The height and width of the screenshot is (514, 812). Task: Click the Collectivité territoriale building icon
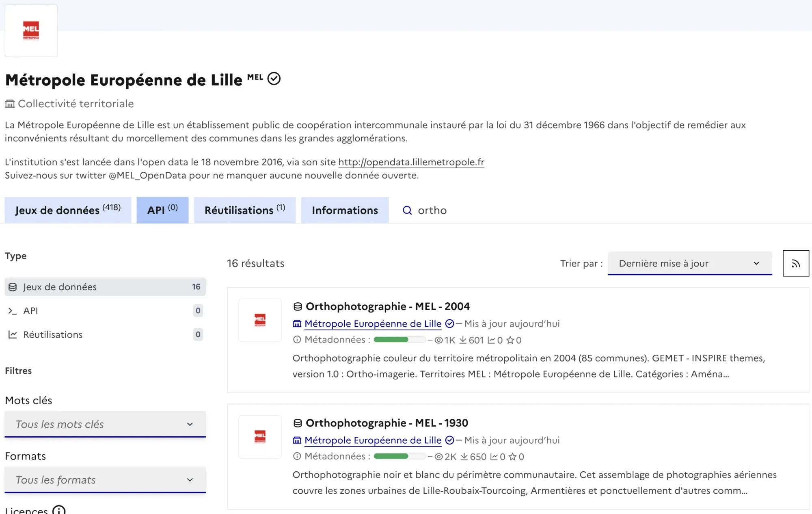pos(10,104)
